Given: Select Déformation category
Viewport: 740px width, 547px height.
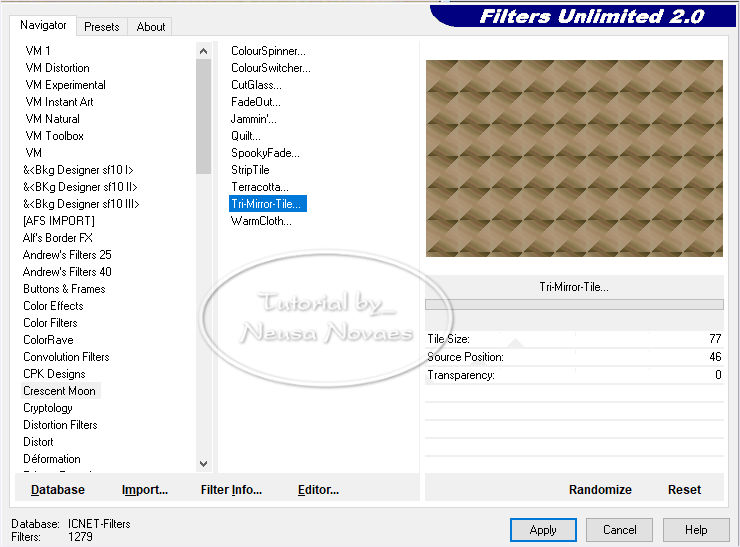Looking at the screenshot, I should click(52, 458).
